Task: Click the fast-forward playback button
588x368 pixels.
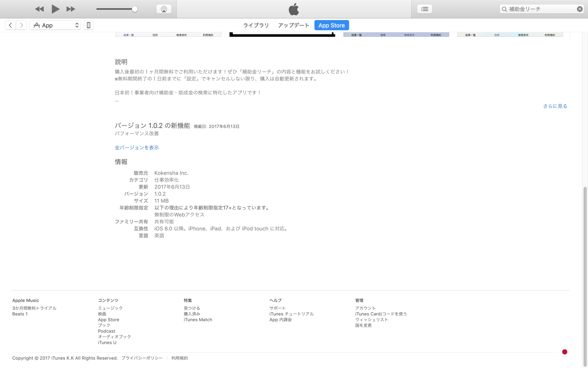Action: [71, 9]
